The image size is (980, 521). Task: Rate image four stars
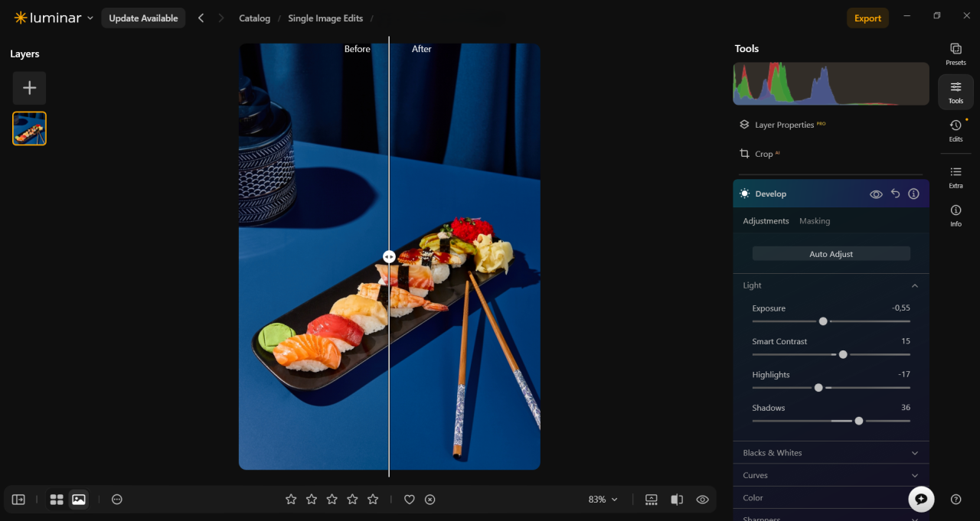pos(352,500)
